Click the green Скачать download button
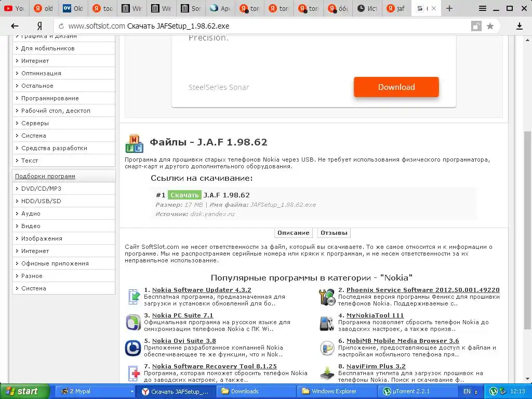Viewport: 532px width, 399px height. click(184, 195)
